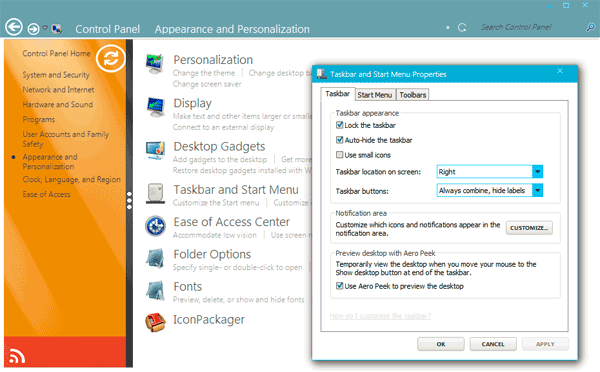Click the search magnifier icon

[x=590, y=27]
